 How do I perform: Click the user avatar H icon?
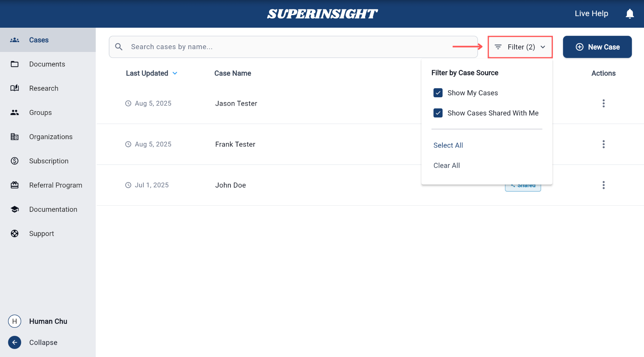pyautogui.click(x=14, y=321)
